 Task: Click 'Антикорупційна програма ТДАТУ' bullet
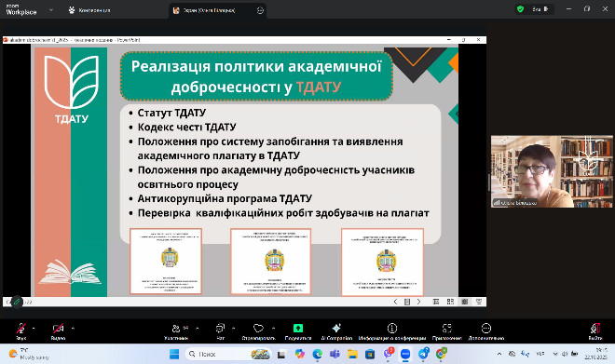225,198
